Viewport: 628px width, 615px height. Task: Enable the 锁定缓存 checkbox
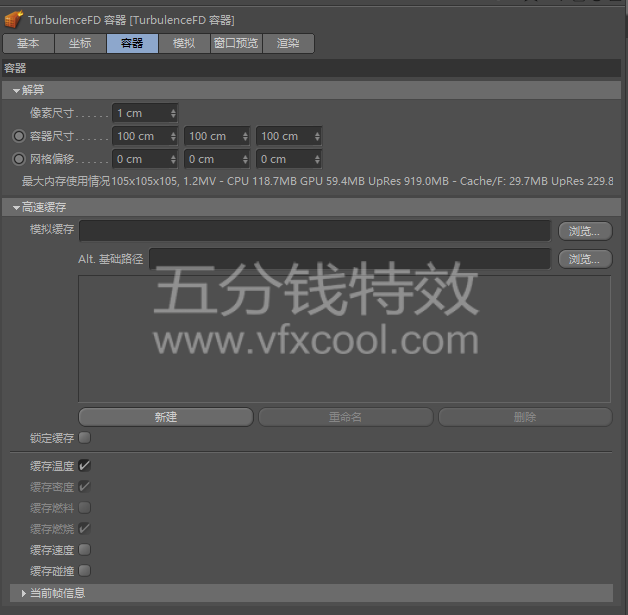[x=84, y=438]
